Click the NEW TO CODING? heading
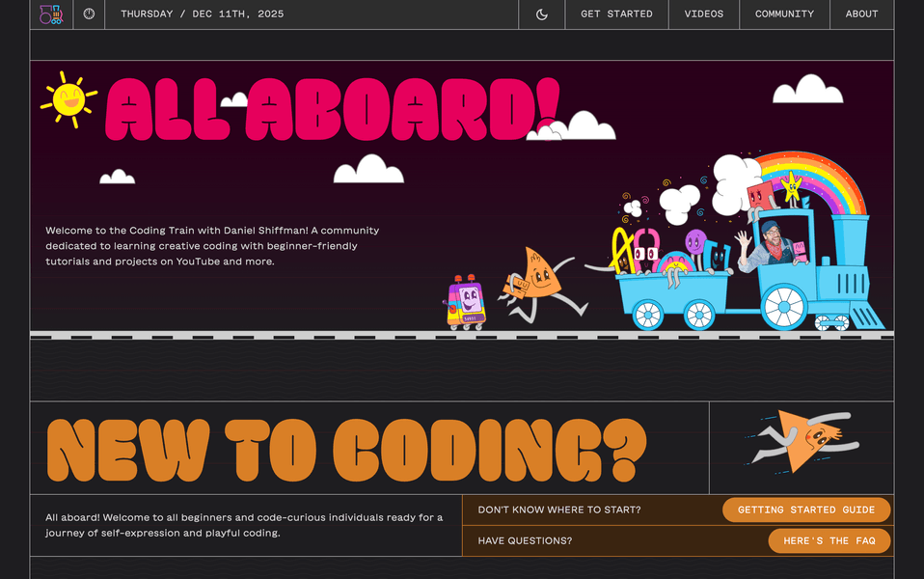The image size is (924, 579). pos(347,447)
